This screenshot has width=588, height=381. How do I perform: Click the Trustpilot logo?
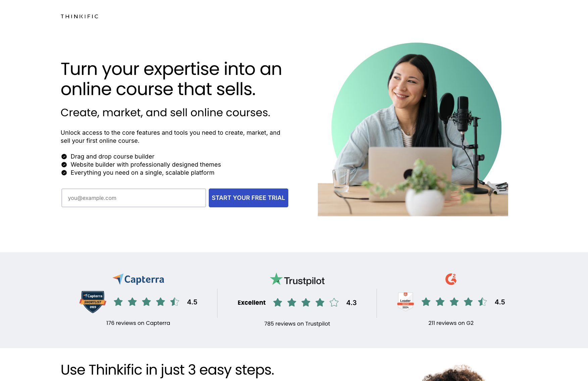(x=297, y=280)
